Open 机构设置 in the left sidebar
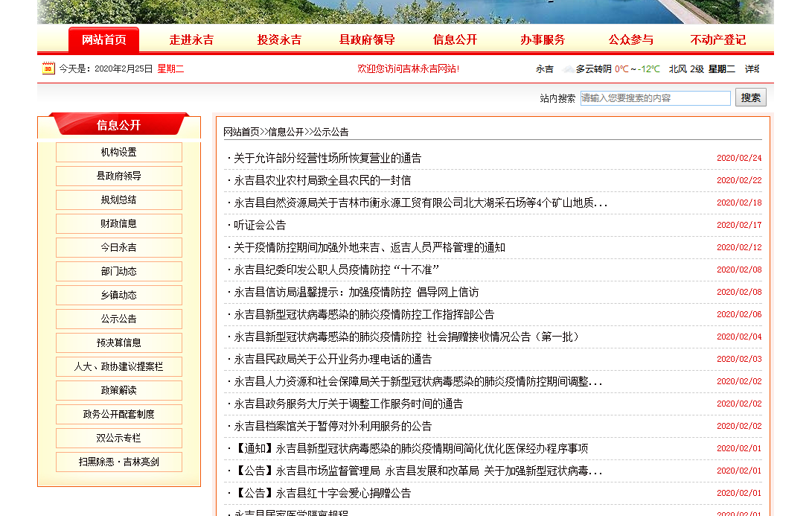 (119, 153)
